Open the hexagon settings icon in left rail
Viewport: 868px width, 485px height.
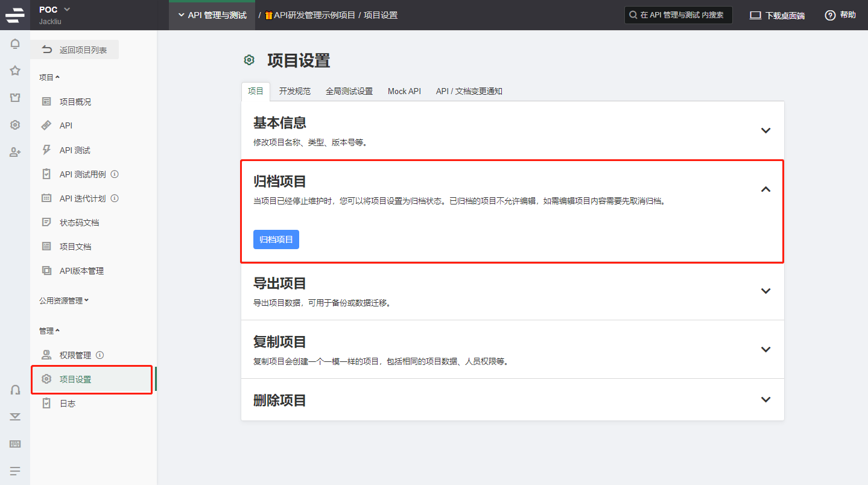point(15,125)
